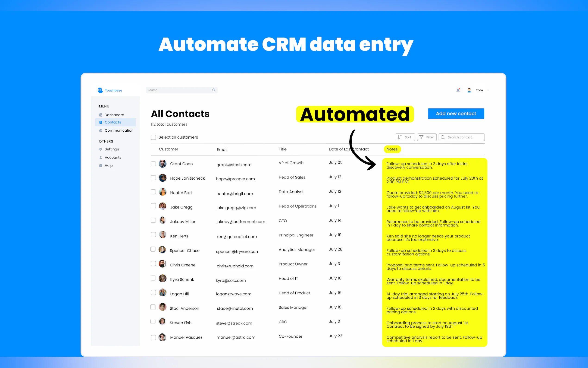This screenshot has width=588, height=368.
Task: Click the Accounts person icon
Action: point(101,158)
